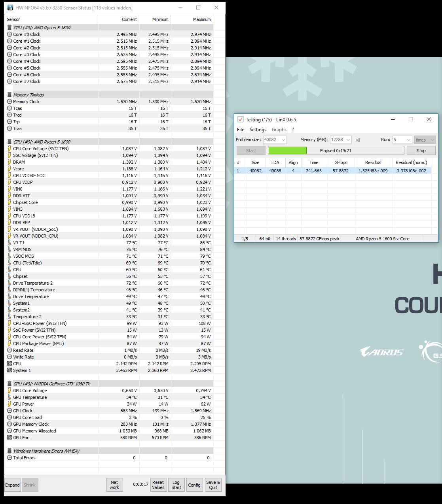Viewport: 442px width, 504px height.
Task: Click the Maximum column header
Action: point(192,19)
